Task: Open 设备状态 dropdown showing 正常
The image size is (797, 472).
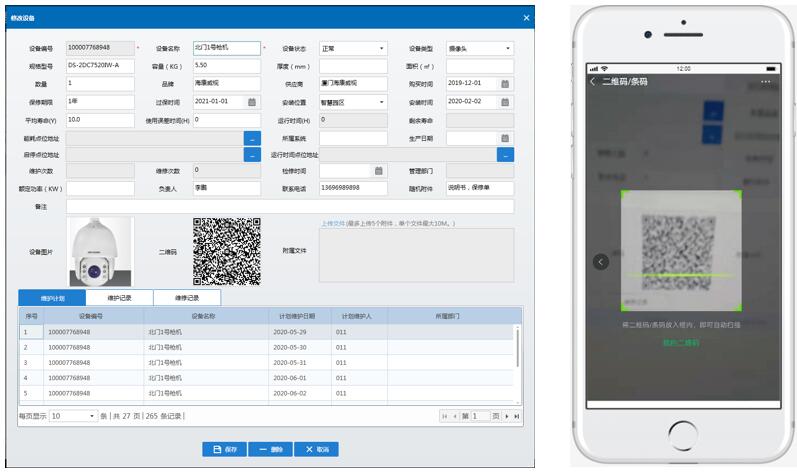Action: [x=353, y=48]
